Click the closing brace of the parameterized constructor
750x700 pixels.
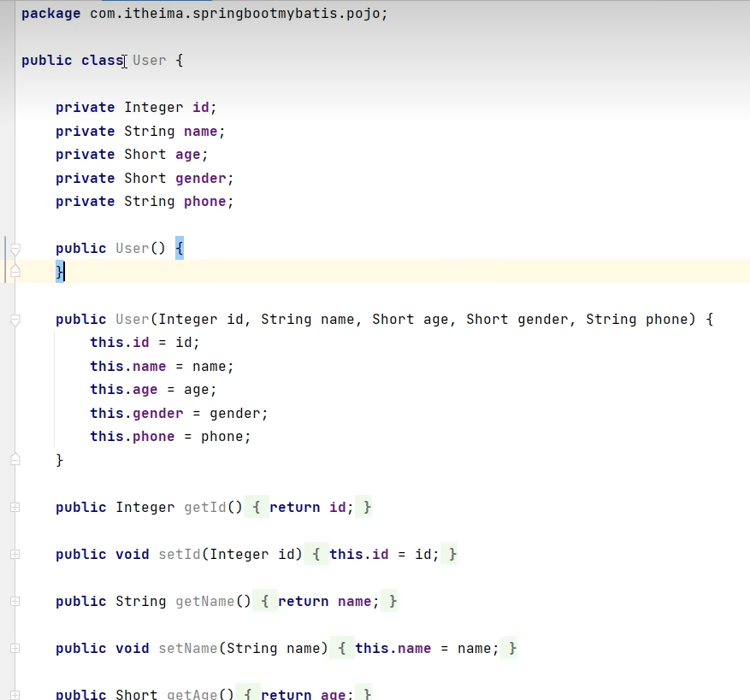tap(59, 460)
